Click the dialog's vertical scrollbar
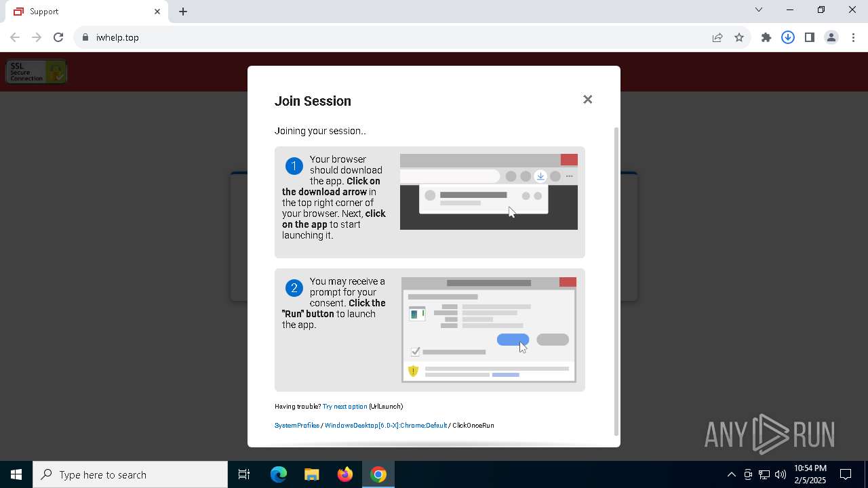 [x=616, y=281]
